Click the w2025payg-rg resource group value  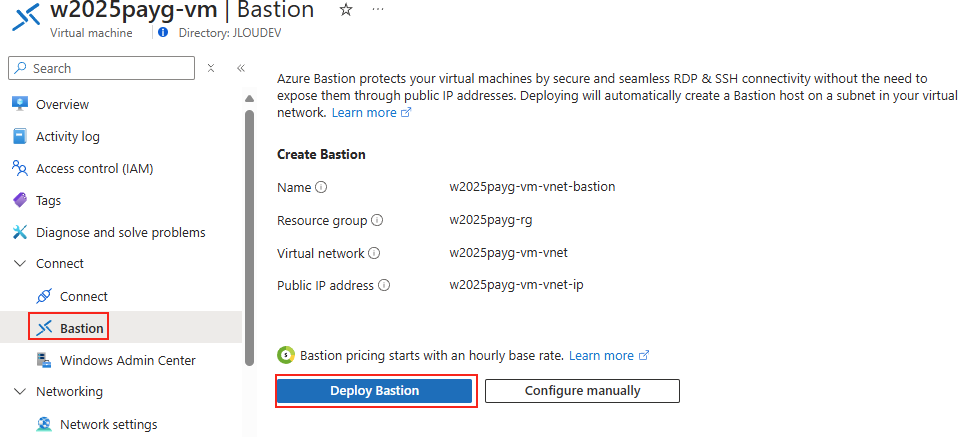point(491,220)
